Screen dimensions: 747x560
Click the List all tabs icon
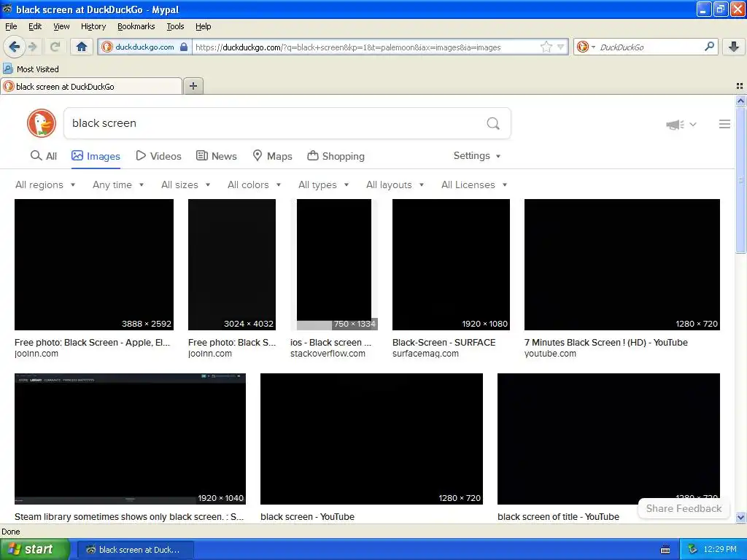pos(740,86)
